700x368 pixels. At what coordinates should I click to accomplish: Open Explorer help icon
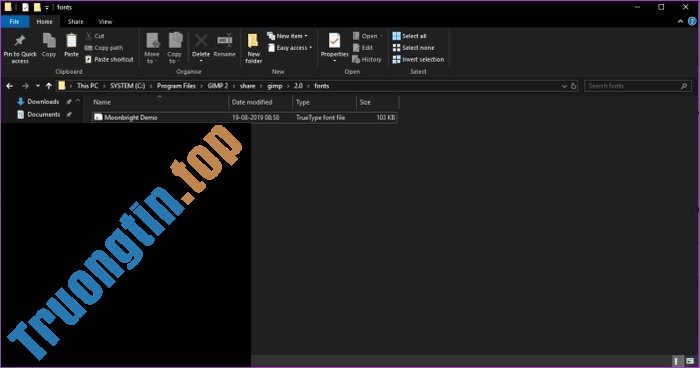point(692,21)
